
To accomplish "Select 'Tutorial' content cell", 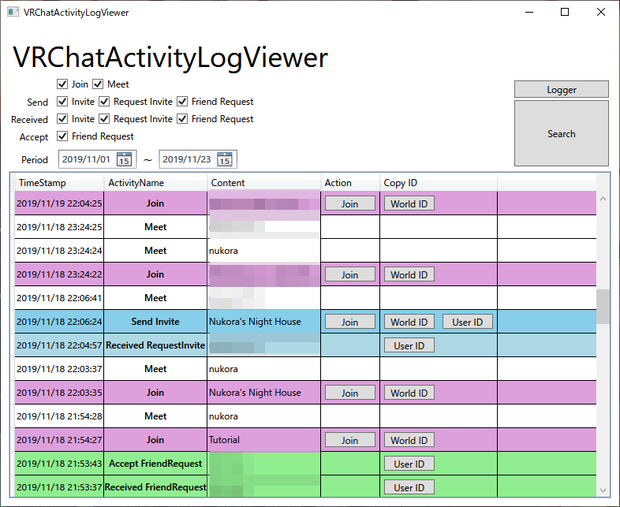I will coord(264,440).
